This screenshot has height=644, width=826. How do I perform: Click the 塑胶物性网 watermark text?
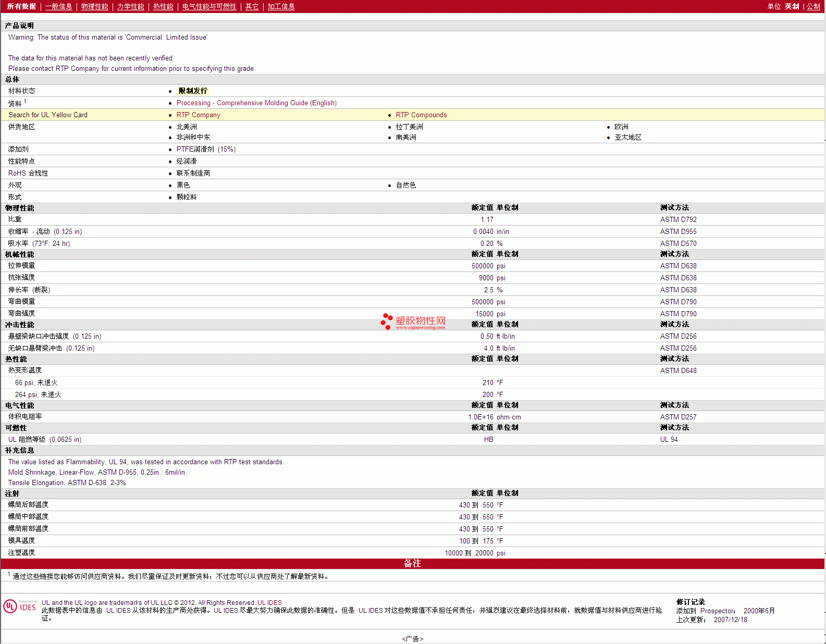tap(421, 321)
